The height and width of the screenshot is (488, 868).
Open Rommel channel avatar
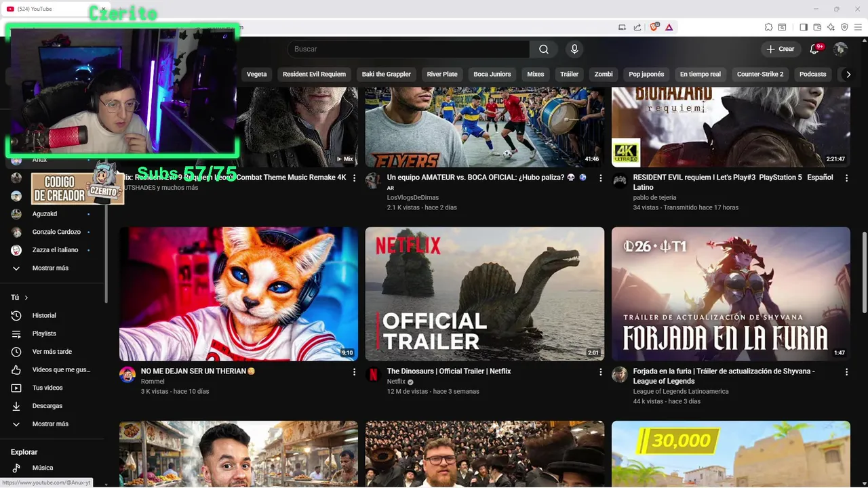[127, 374]
